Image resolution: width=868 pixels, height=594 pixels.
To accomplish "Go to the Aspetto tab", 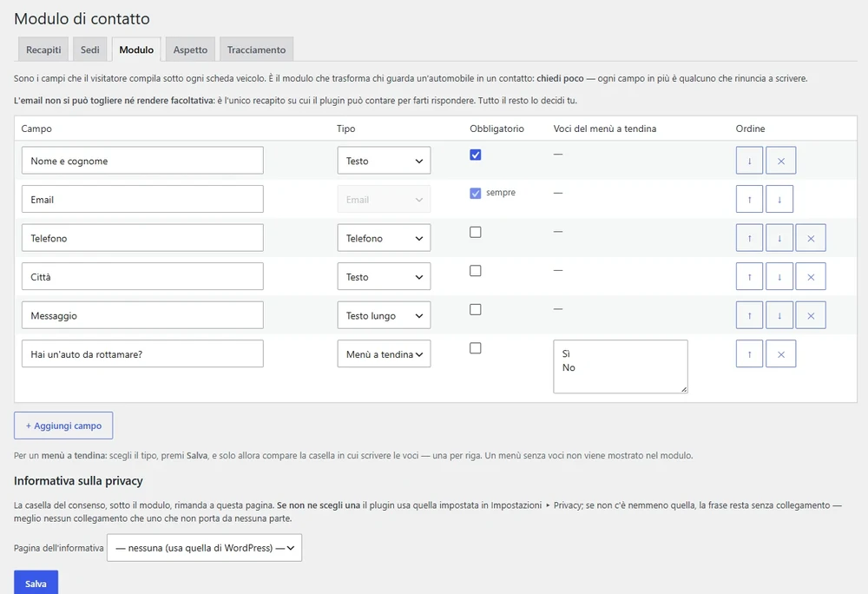I will coord(190,49).
